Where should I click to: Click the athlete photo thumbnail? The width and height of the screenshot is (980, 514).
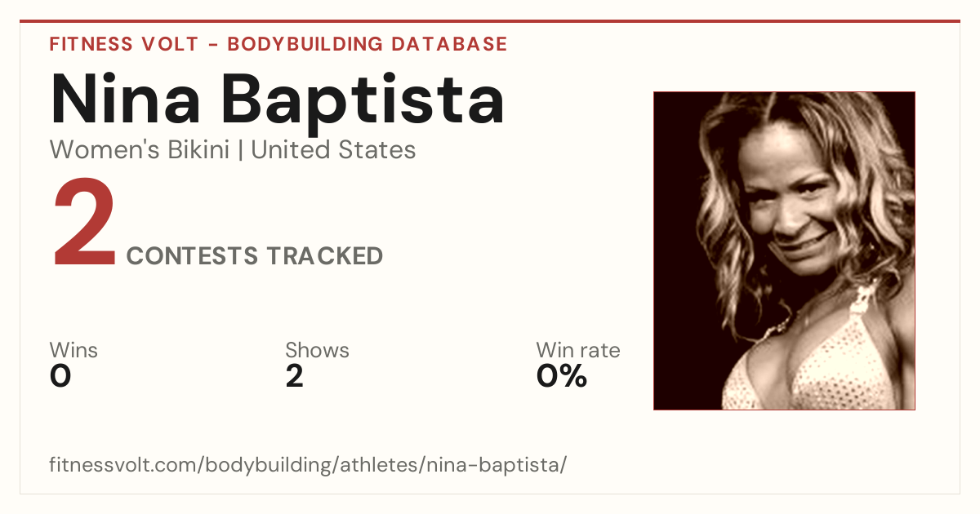784,250
